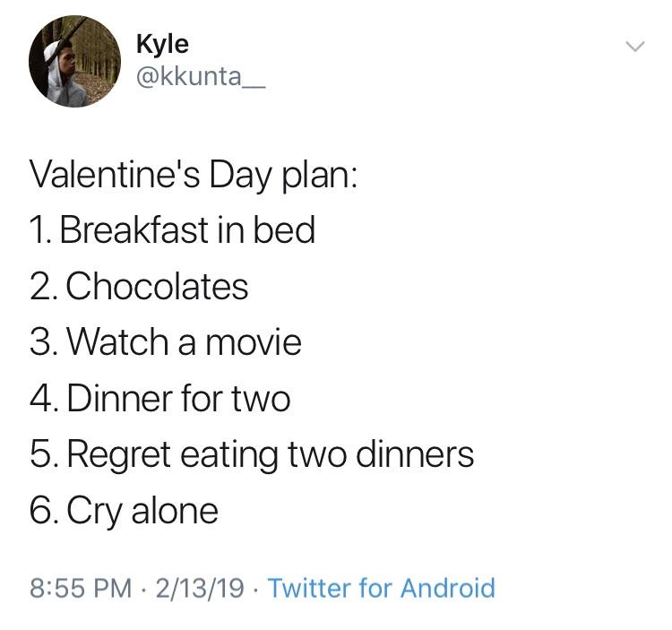The height and width of the screenshot is (630, 672).
Task: Click the 2/13/19 date
Action: (x=200, y=588)
